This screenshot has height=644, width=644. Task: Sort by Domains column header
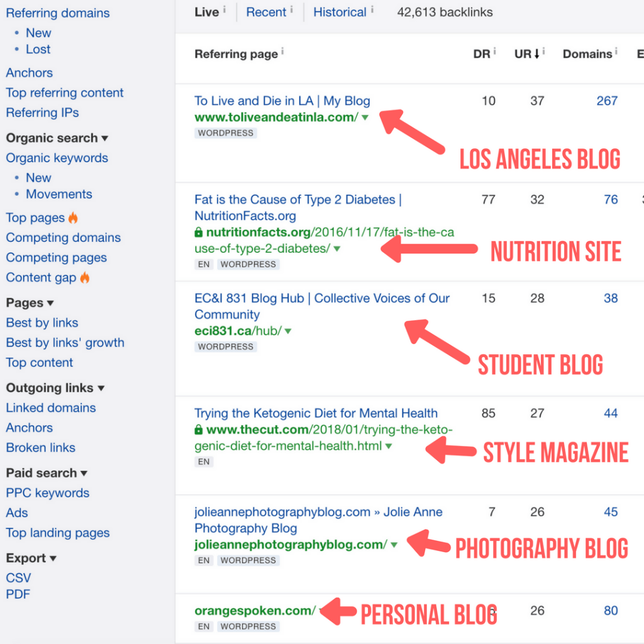point(587,54)
